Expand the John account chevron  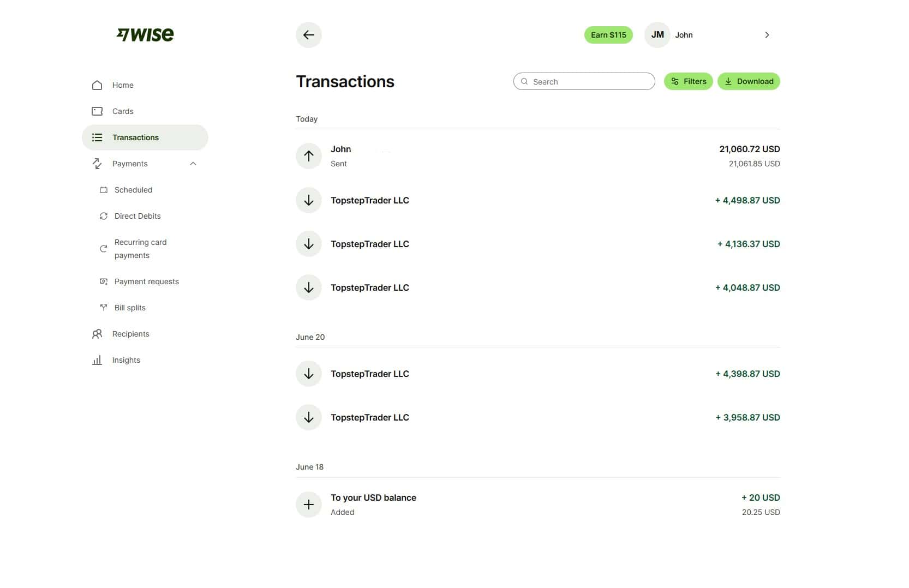(767, 35)
